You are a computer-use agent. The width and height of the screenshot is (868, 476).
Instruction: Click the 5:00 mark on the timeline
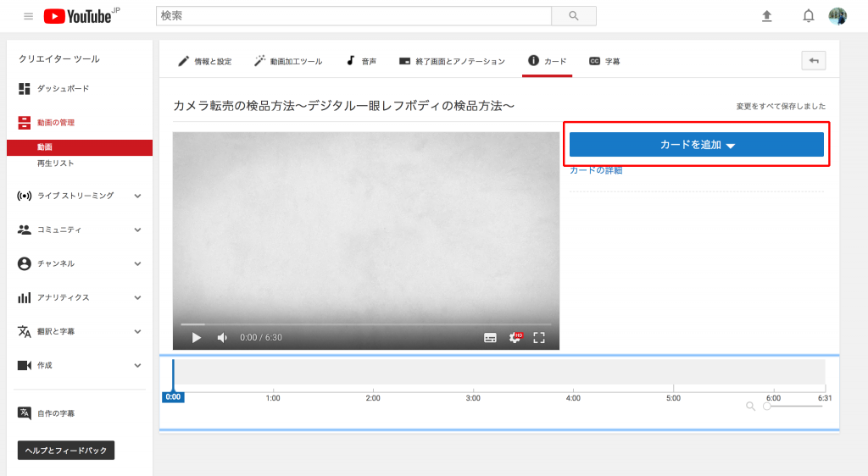[x=673, y=398]
